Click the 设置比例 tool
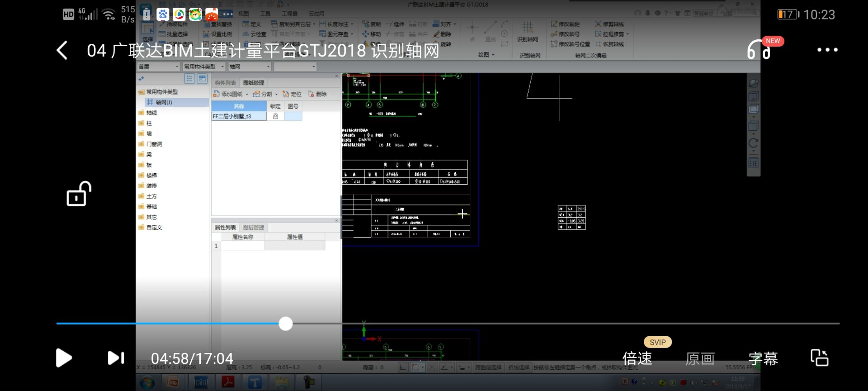This screenshot has width=868, height=391. (217, 34)
